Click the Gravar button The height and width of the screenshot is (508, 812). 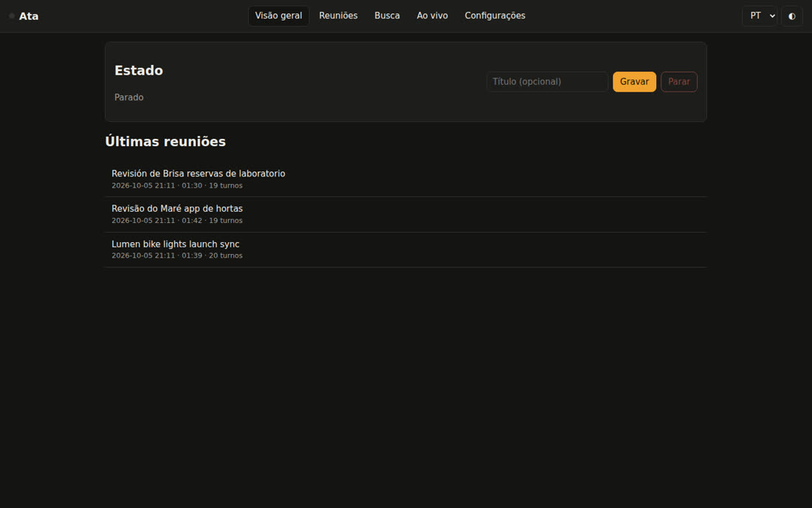pyautogui.click(x=634, y=82)
